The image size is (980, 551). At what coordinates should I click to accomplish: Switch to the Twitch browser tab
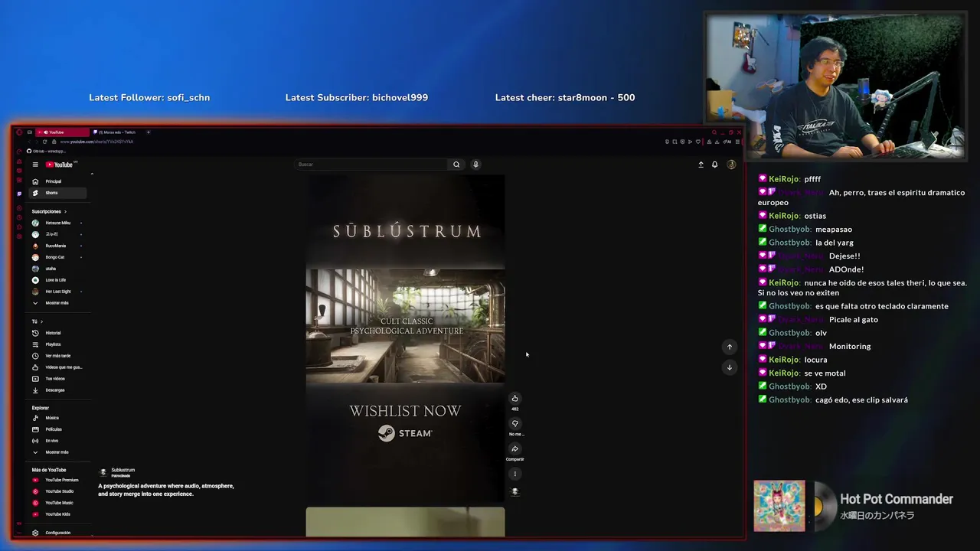click(116, 132)
